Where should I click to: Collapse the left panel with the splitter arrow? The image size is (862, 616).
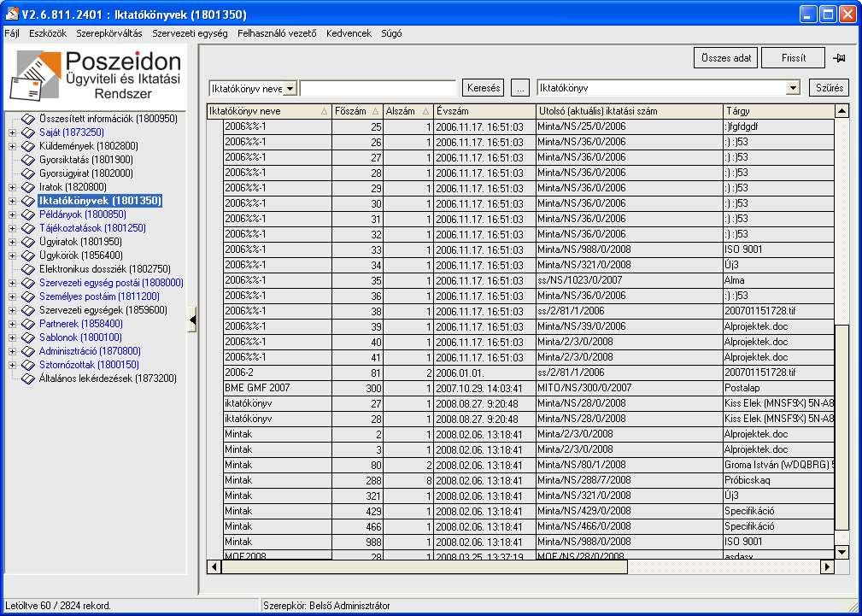point(192,320)
